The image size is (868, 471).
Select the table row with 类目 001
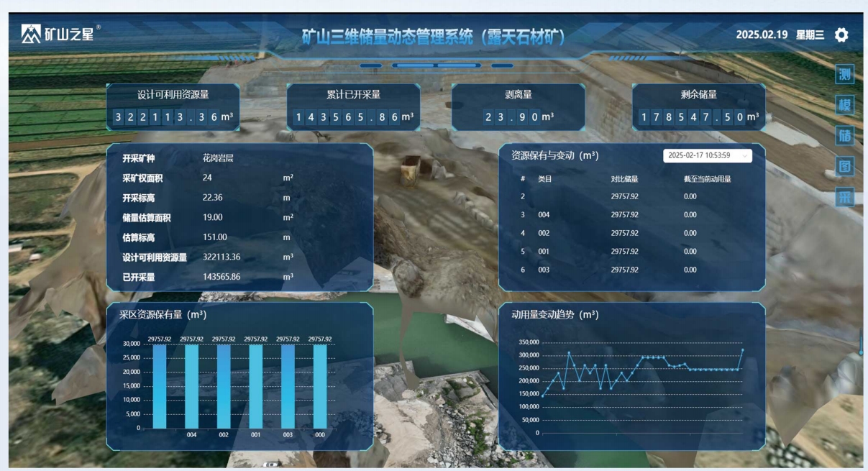(x=631, y=252)
